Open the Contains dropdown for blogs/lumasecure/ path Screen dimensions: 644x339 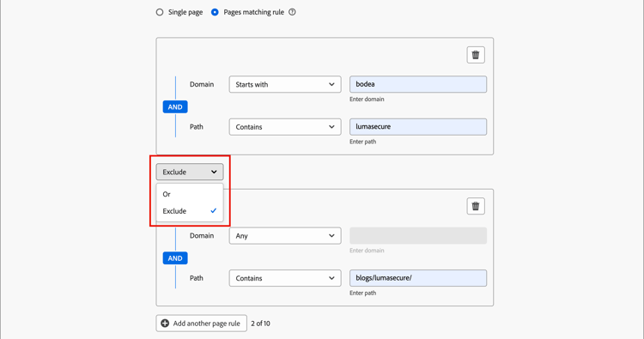285,278
